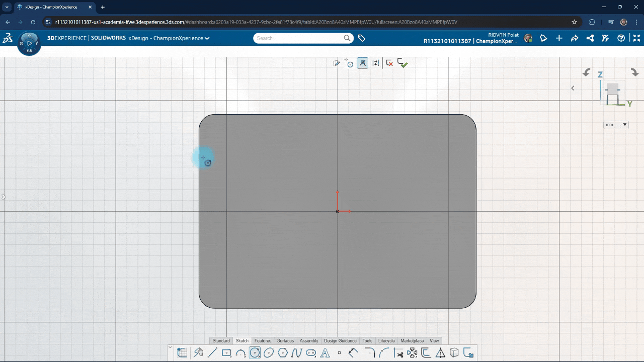644x362 pixels.
Task: Toggle construction geometry mode in context toolbar
Action: (337, 63)
